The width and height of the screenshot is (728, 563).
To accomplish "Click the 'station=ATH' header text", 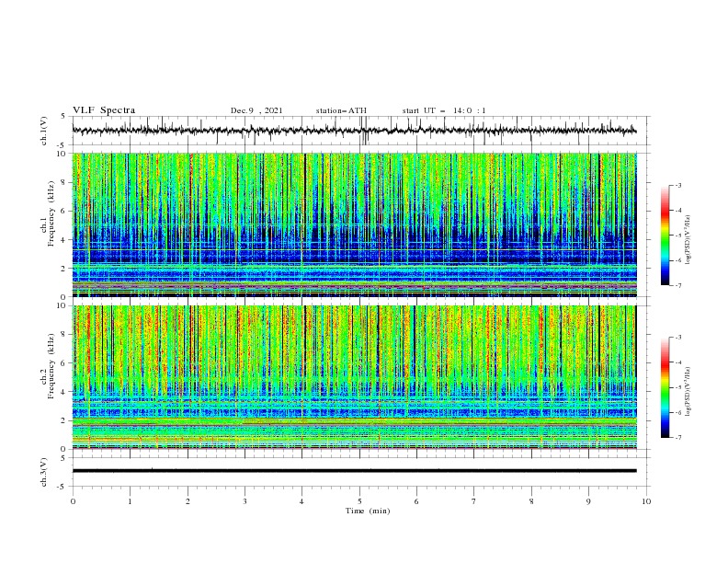I will 341,110.
